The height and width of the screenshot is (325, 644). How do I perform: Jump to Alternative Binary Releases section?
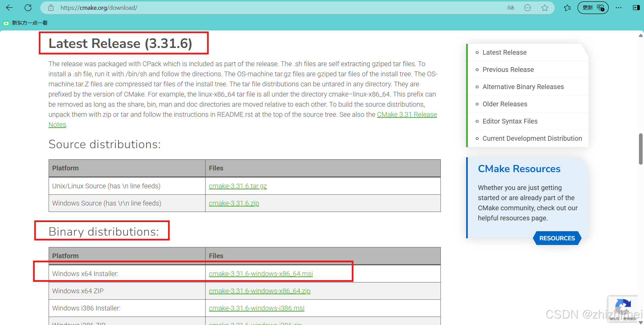tap(523, 87)
